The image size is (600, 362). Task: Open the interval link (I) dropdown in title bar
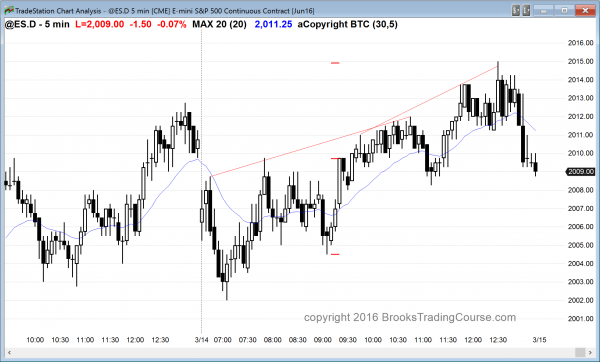coord(526,10)
